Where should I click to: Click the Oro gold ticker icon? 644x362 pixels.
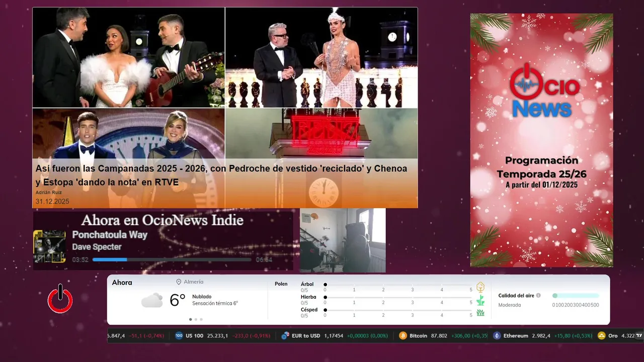(x=601, y=336)
